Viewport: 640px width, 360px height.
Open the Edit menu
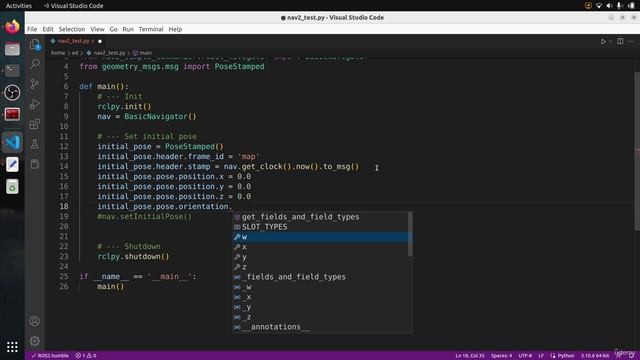pyautogui.click(x=48, y=29)
